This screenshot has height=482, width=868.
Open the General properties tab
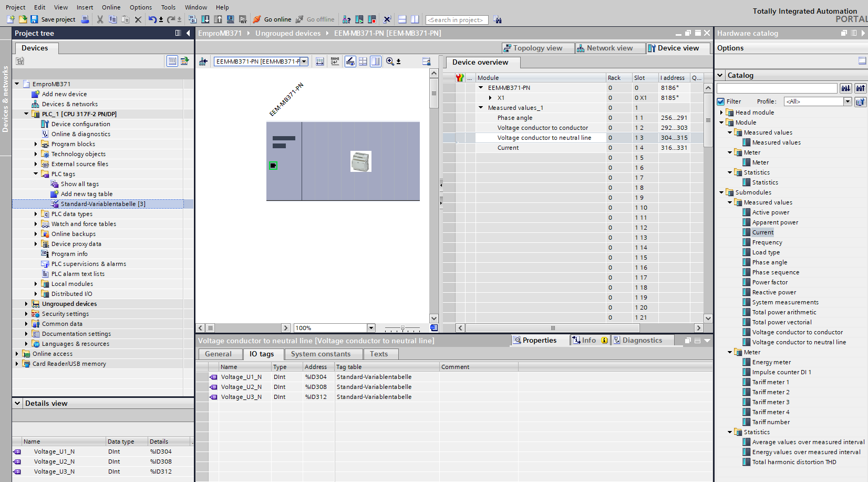point(218,354)
